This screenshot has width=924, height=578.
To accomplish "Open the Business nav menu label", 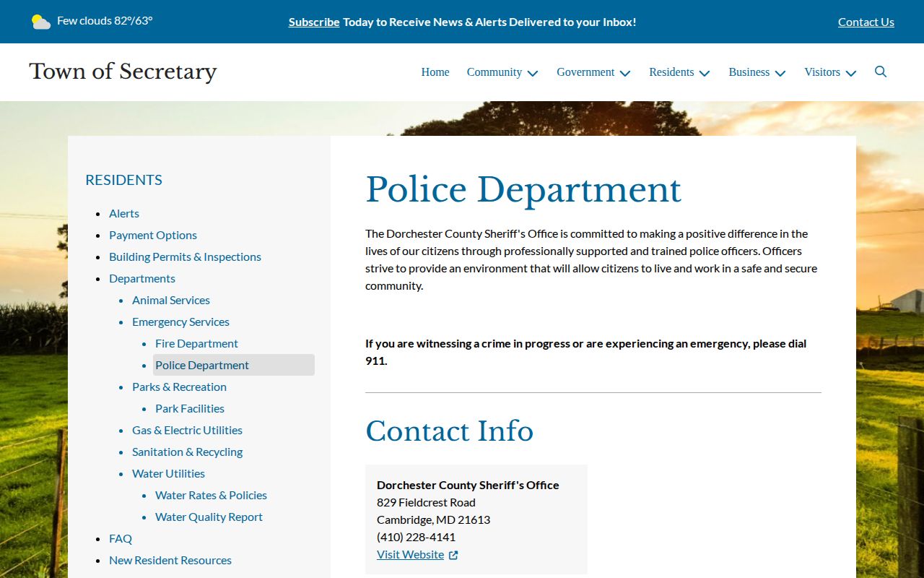I will pyautogui.click(x=749, y=72).
